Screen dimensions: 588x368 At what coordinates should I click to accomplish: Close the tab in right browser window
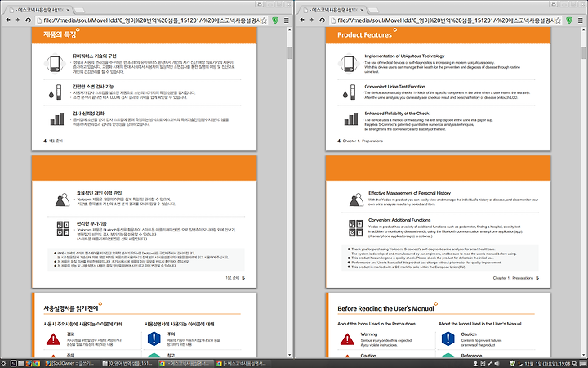click(362, 10)
